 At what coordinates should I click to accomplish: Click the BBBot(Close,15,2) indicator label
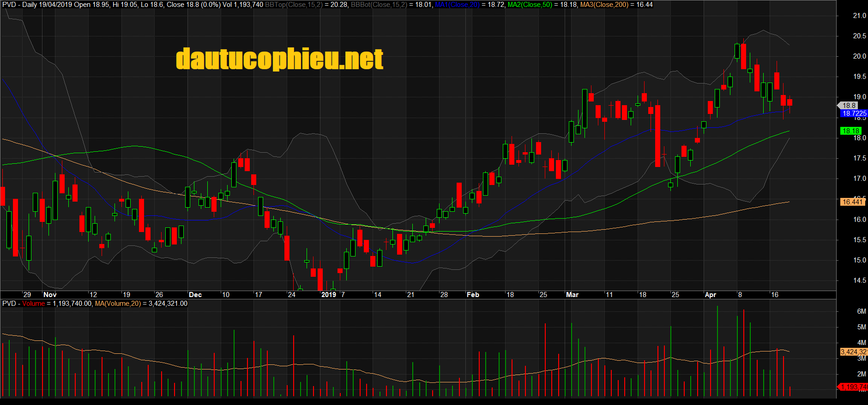379,5
